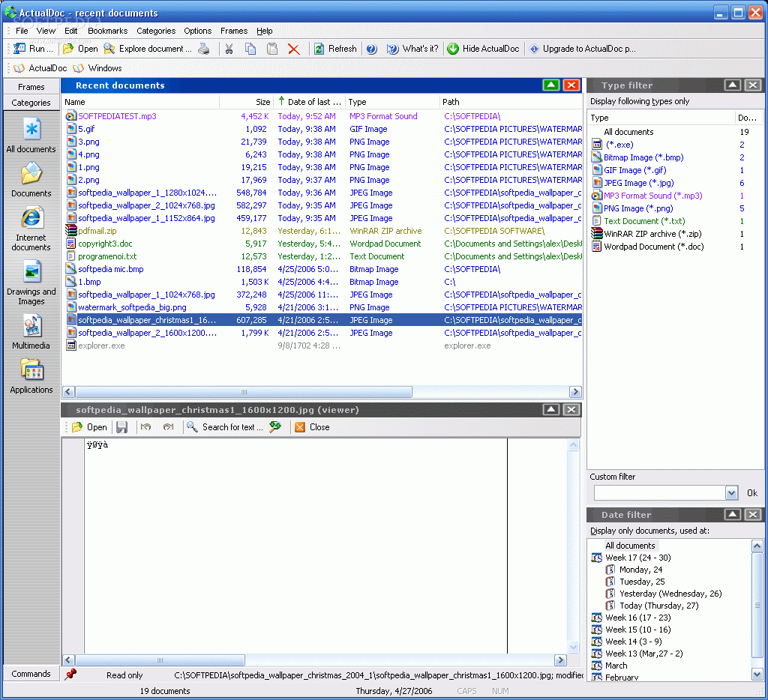Image resolution: width=768 pixels, height=700 pixels.
Task: Click the search-next icon after Search for text
Action: pos(275,427)
